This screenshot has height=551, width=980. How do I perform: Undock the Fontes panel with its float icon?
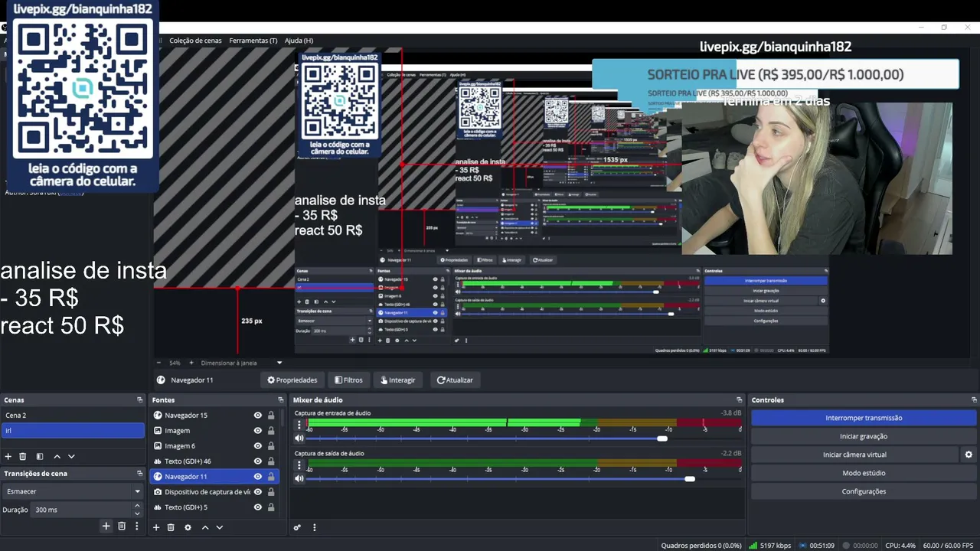point(280,399)
